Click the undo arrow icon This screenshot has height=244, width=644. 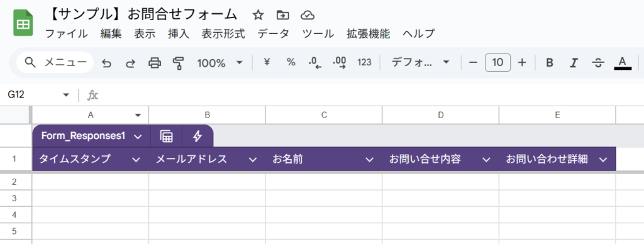(x=107, y=63)
